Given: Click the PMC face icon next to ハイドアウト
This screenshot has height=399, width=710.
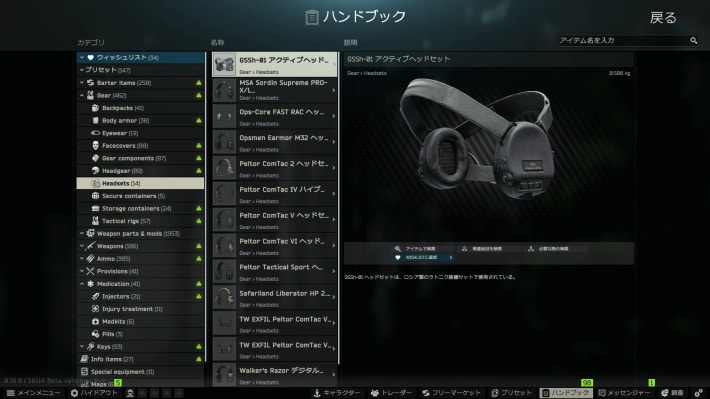Looking at the screenshot, I should pyautogui.click(x=130, y=393).
